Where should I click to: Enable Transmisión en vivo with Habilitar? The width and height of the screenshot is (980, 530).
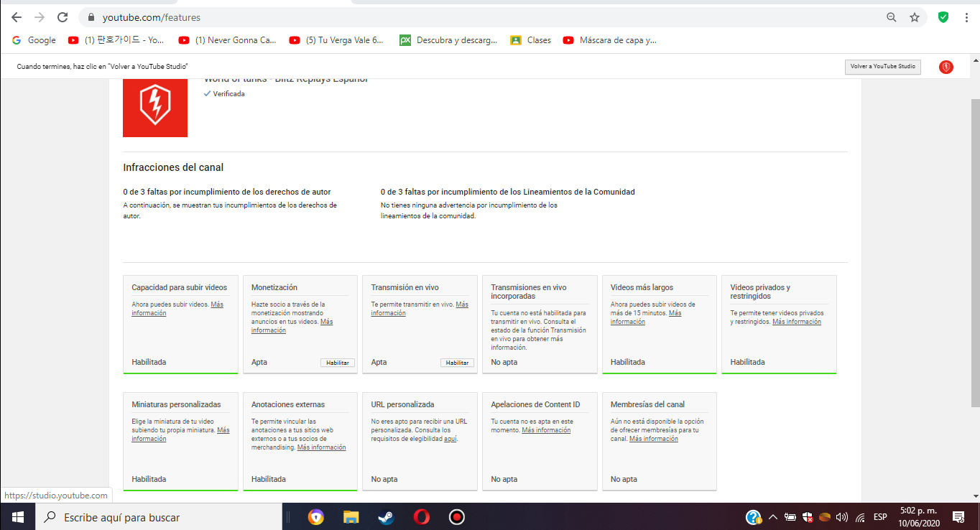[x=458, y=363]
